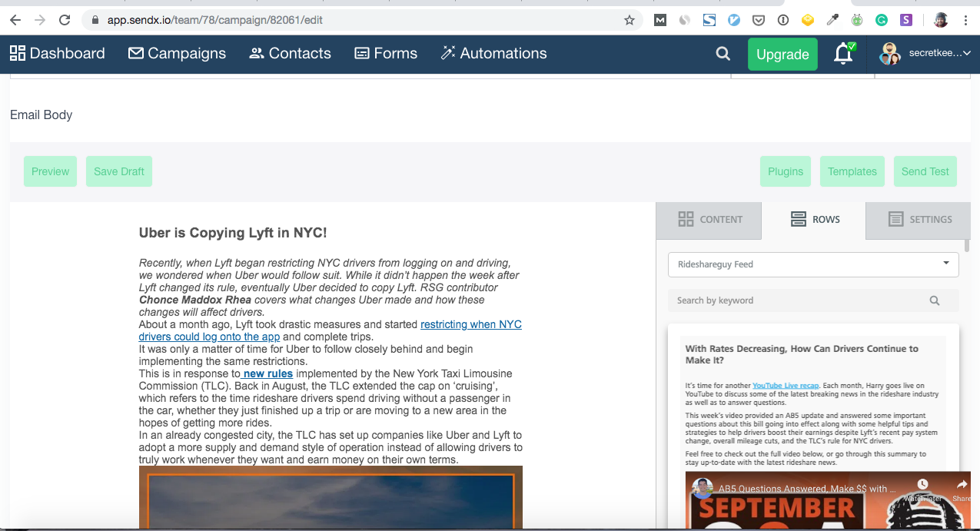Click the Templates button

[x=852, y=171]
